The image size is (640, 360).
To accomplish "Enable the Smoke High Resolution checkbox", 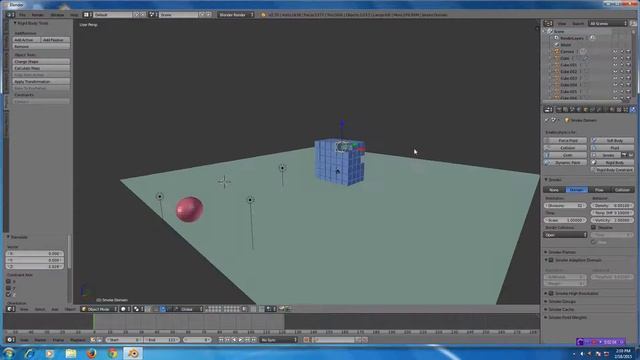I will 551,293.
